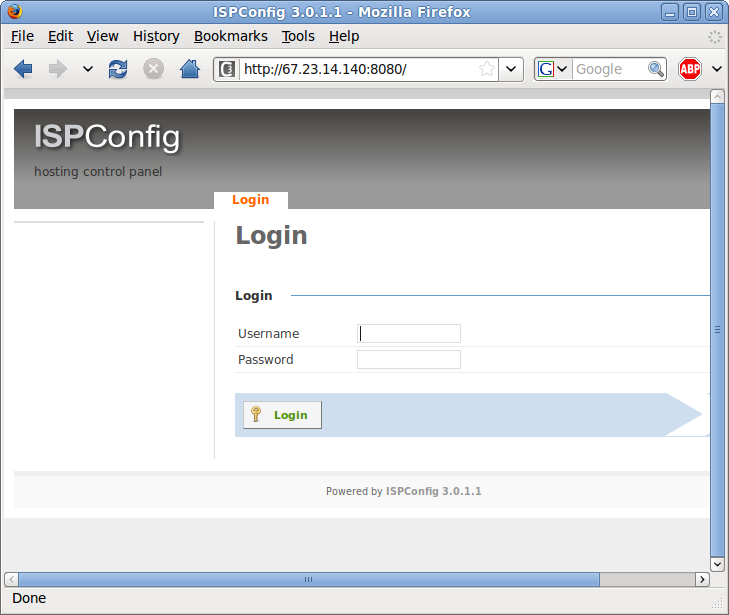This screenshot has height=615, width=729.
Task: Click the 'Username' field label
Action: pyautogui.click(x=268, y=334)
